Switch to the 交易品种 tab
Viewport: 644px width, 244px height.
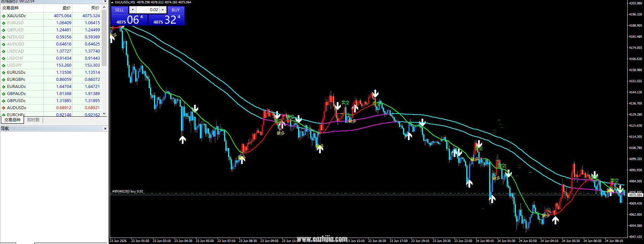pyautogui.click(x=12, y=120)
